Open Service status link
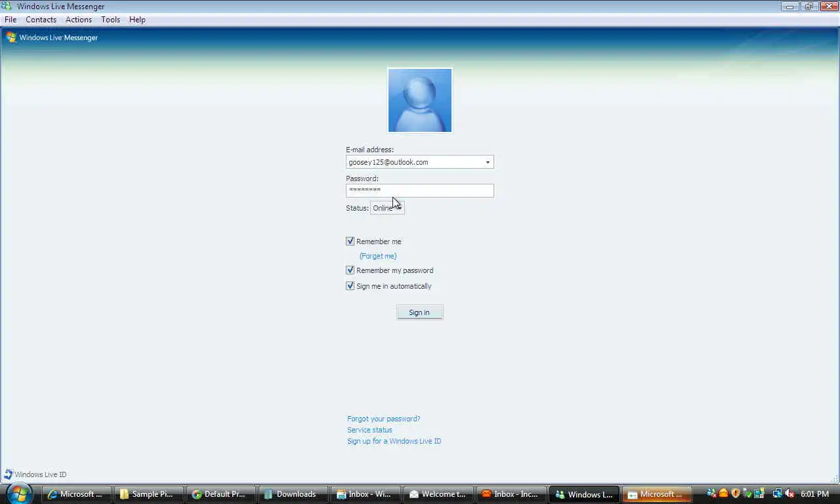The height and width of the screenshot is (504, 840). click(369, 430)
